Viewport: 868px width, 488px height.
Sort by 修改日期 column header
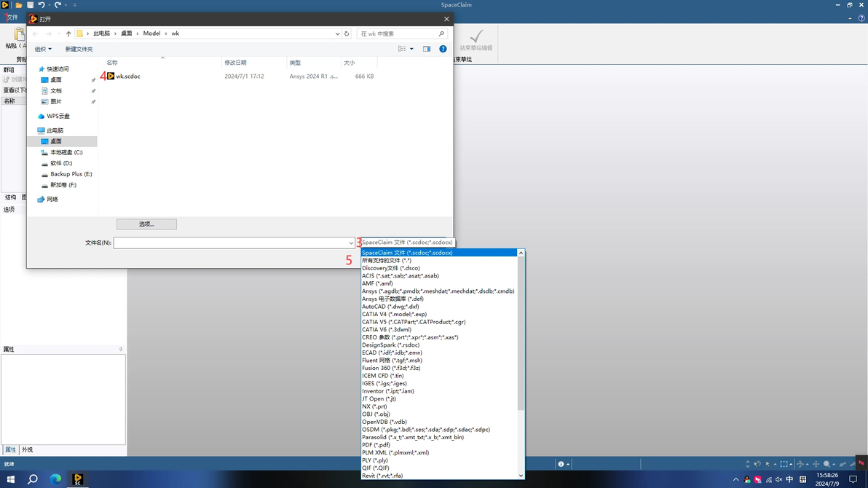(x=235, y=63)
